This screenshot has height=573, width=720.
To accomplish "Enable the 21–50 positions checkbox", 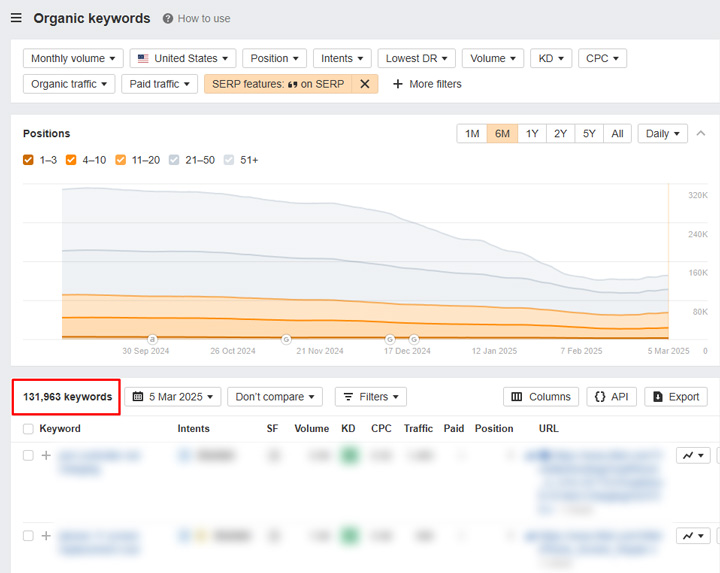I will tap(174, 160).
